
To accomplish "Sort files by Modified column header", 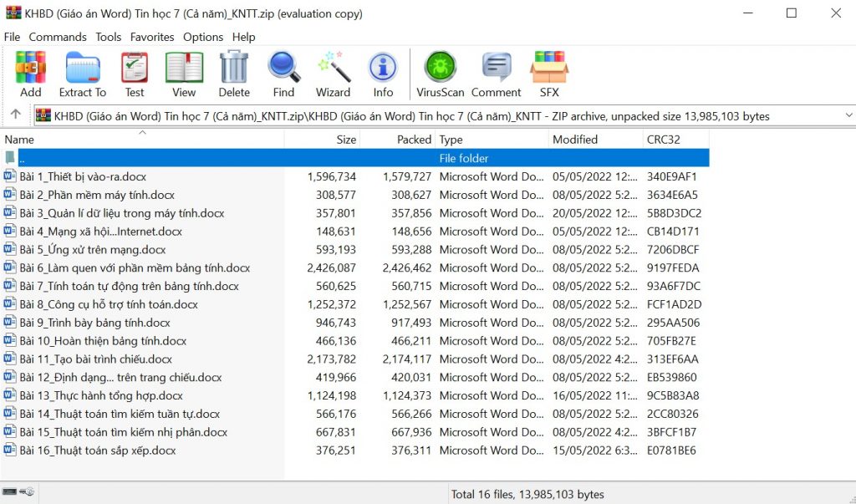I will [575, 140].
